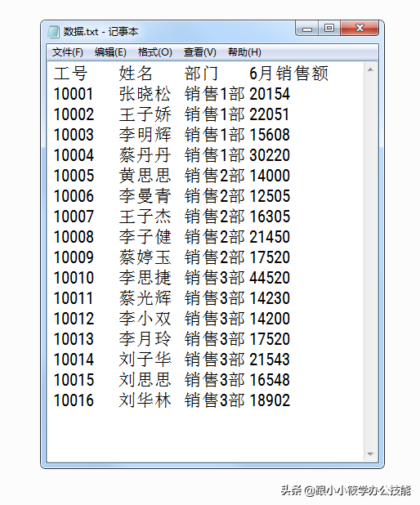Viewport: 420px width, 505px height.
Task: Minimize the 数据.txt Notepad window
Action: (307, 29)
